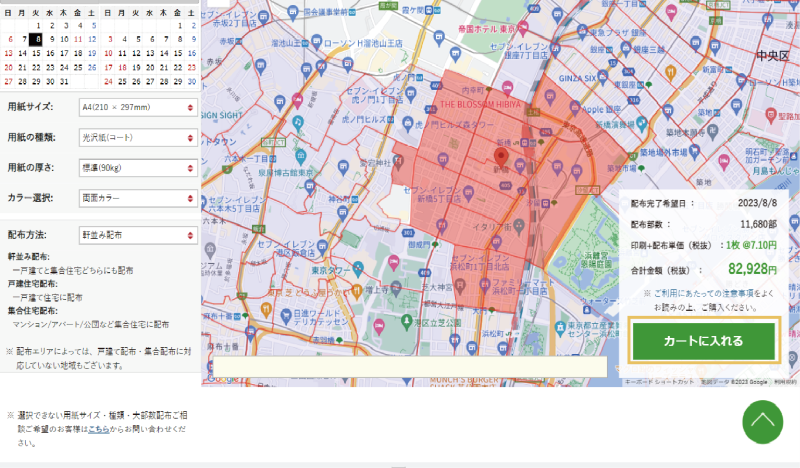Open the 用紙の厚さ dropdown showing 標準(90kg)
The width and height of the screenshot is (800, 468).
coord(138,168)
